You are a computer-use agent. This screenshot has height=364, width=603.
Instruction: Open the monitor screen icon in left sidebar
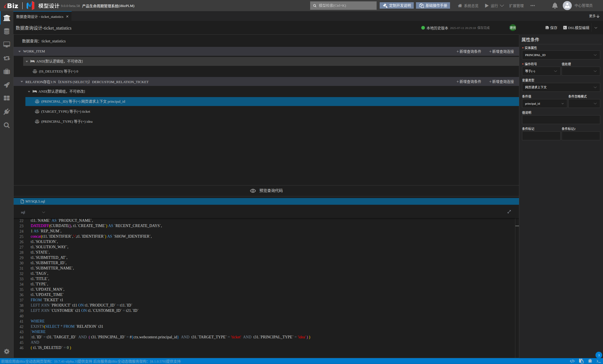tap(7, 45)
